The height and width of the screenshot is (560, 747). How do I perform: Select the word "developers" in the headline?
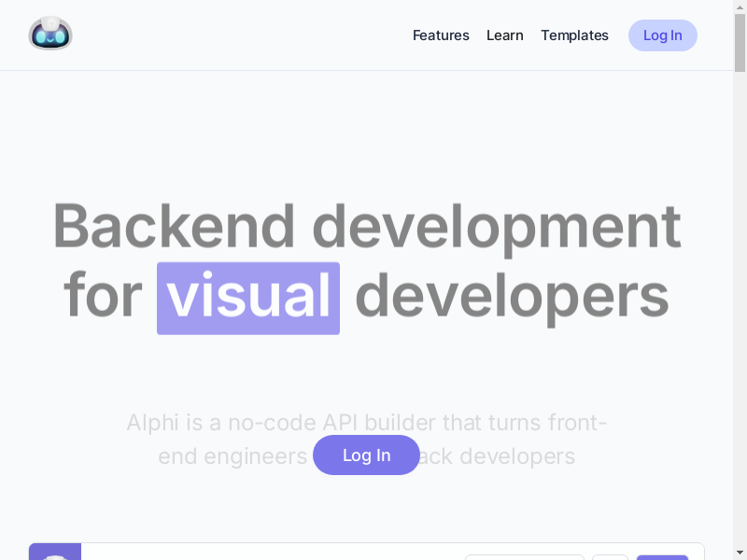pyautogui.click(x=512, y=298)
